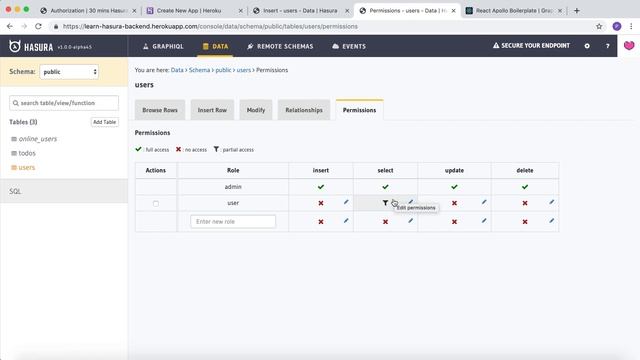This screenshot has height=360, width=640.
Task: Open a new browser tab
Action: coord(577,11)
